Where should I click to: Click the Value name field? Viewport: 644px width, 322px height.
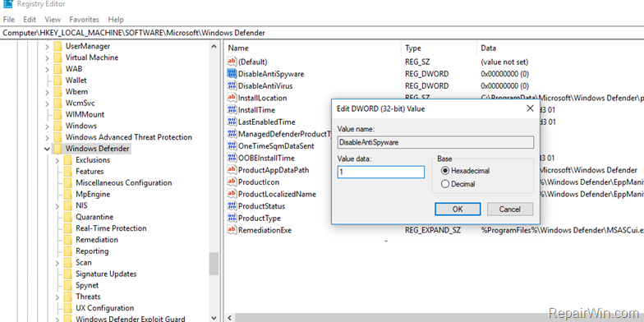[x=435, y=143]
